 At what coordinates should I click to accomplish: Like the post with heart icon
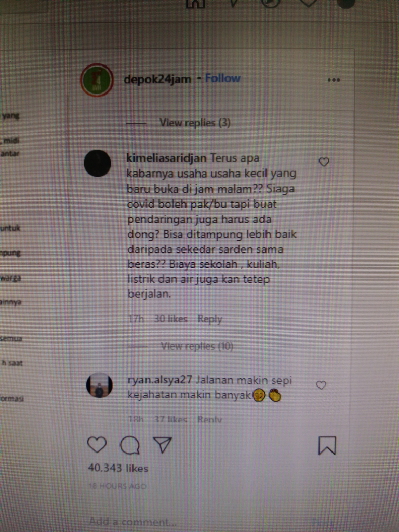[97, 445]
